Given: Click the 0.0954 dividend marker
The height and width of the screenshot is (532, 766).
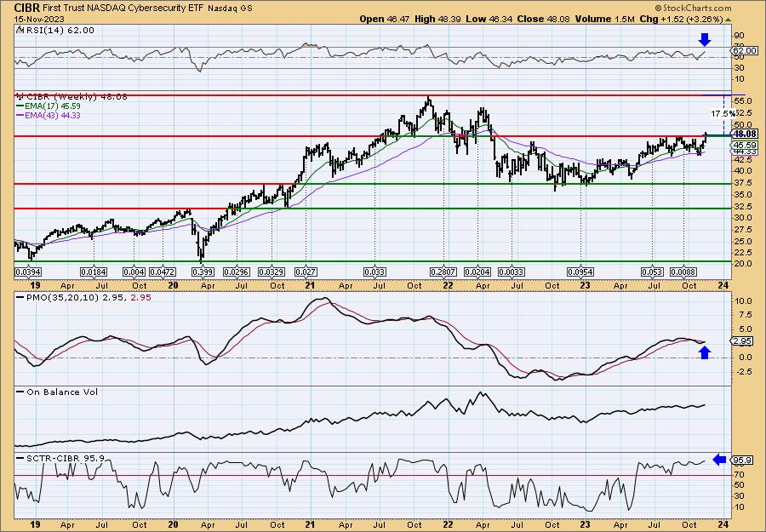Looking at the screenshot, I should (x=580, y=272).
